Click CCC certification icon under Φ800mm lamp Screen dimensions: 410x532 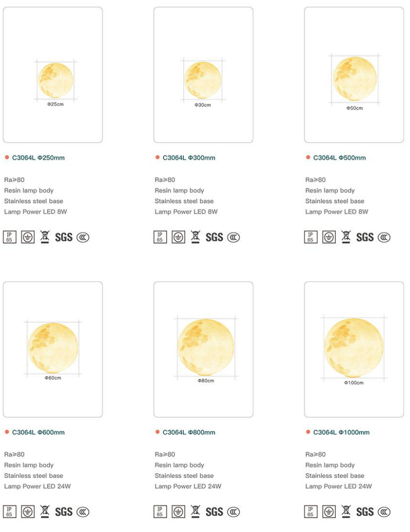tap(233, 512)
